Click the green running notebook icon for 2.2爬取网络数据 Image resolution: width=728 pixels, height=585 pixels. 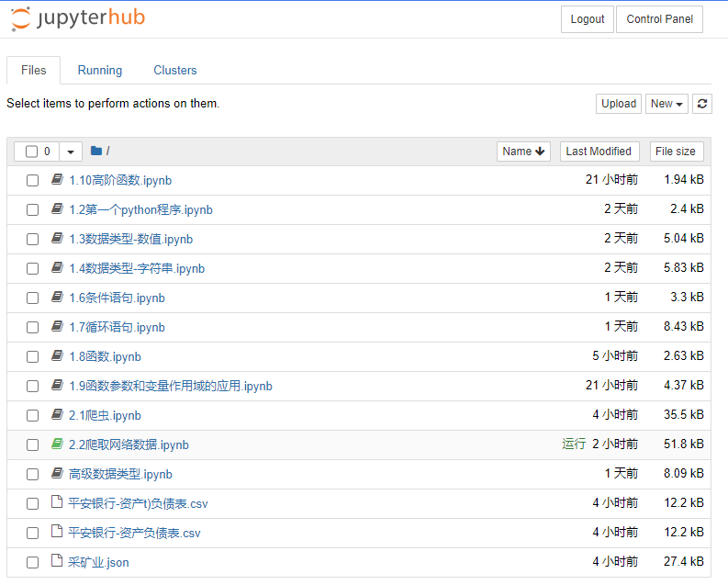click(x=57, y=444)
